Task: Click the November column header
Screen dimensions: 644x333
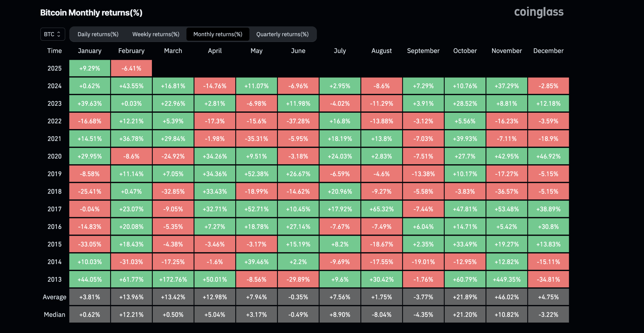Action: tap(507, 51)
